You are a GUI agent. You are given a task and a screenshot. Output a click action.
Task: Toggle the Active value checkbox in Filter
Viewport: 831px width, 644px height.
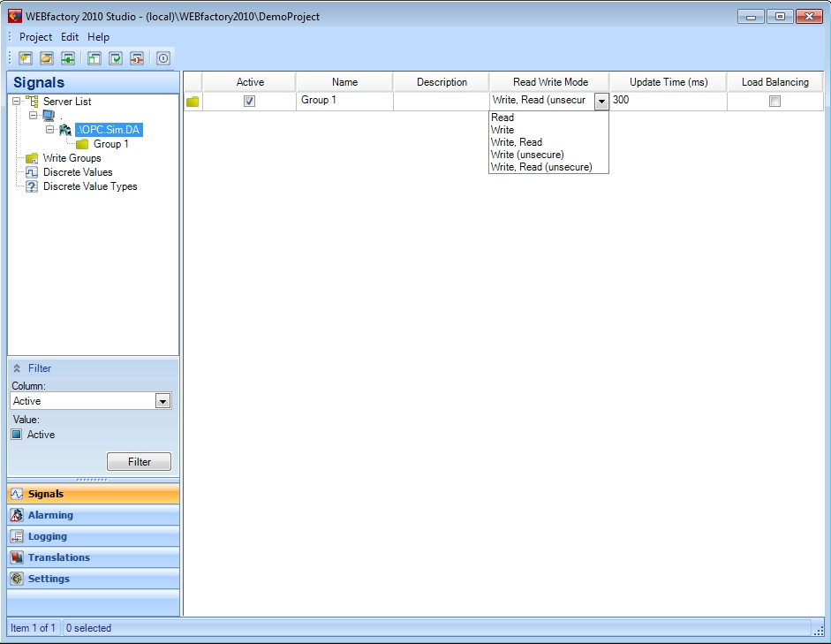point(17,435)
